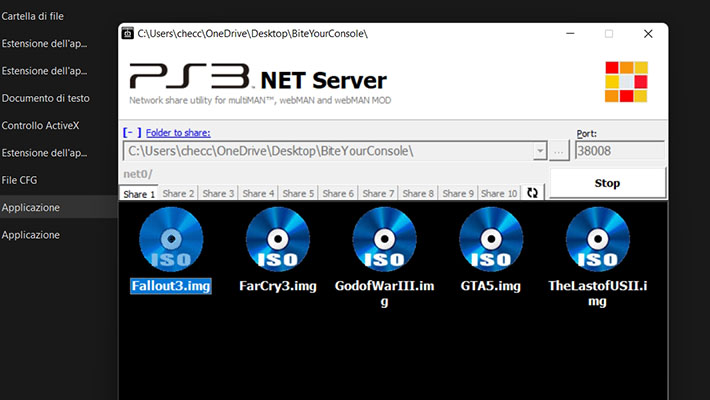Click 'Cartella di file' in the background window

pos(33,16)
